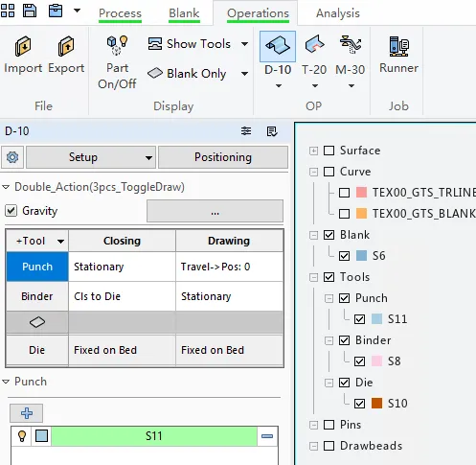The width and height of the screenshot is (476, 465).
Task: Select the T-20 trimming operation icon
Action: click(314, 45)
